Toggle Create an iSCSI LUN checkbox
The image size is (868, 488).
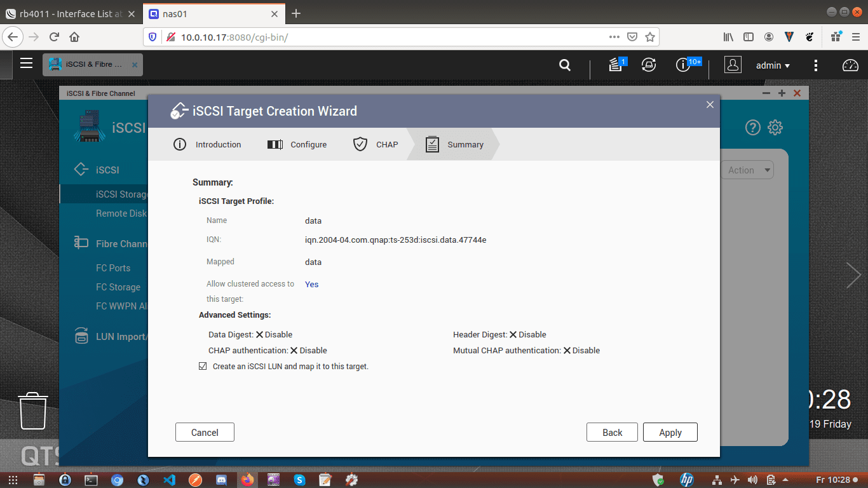203,367
